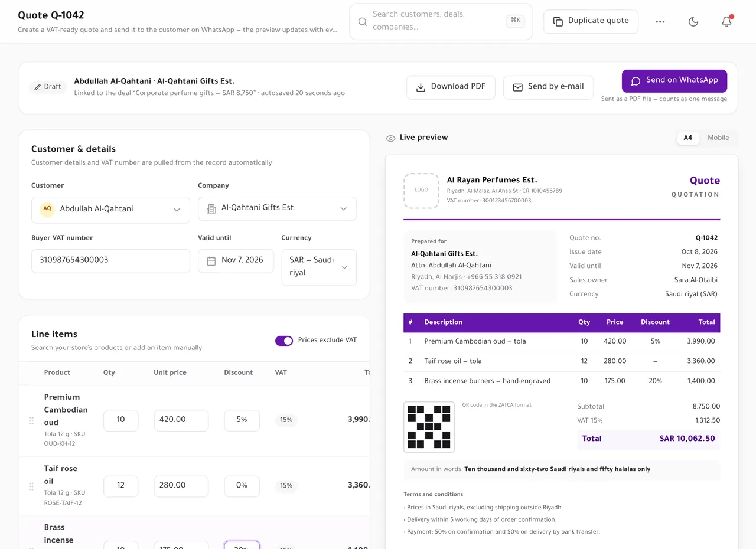Screen dimensions: 756x549
Task: Click the Qty field for Premium Cambodian oud
Action: click(120, 420)
